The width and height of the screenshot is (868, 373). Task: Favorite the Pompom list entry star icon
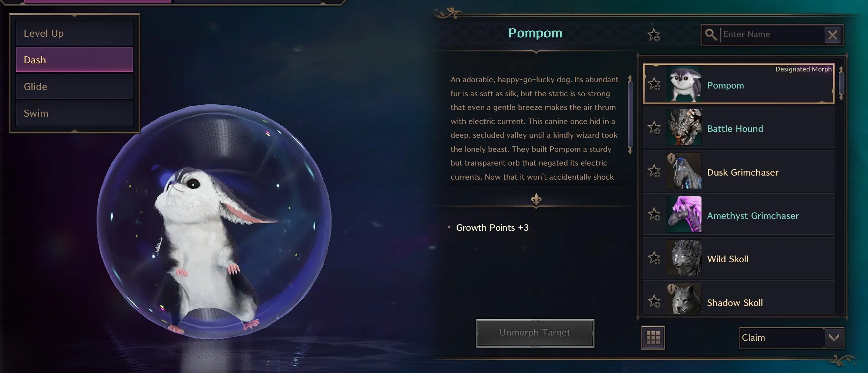(x=654, y=84)
